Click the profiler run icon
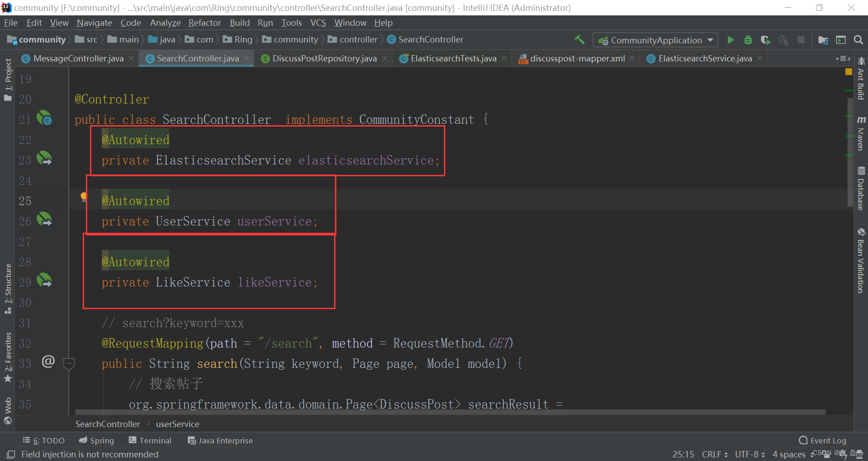868x461 pixels. coord(783,40)
